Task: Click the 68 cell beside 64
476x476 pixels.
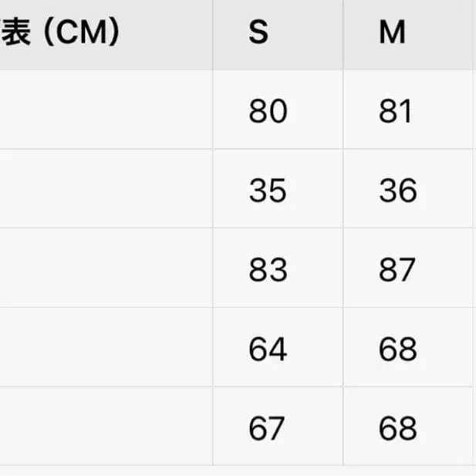Action: pyautogui.click(x=397, y=349)
